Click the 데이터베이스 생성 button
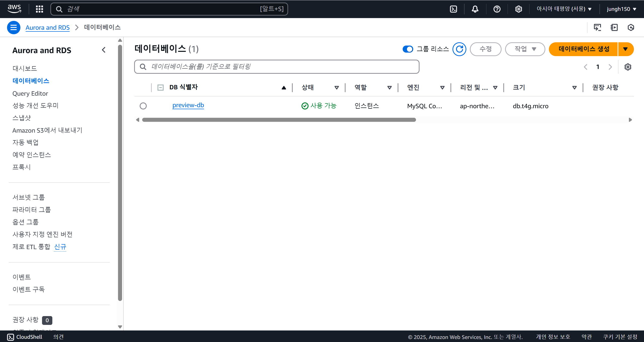 584,49
